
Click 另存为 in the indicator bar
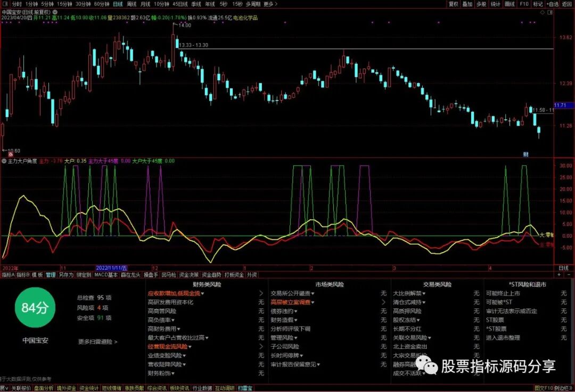(x=67, y=275)
